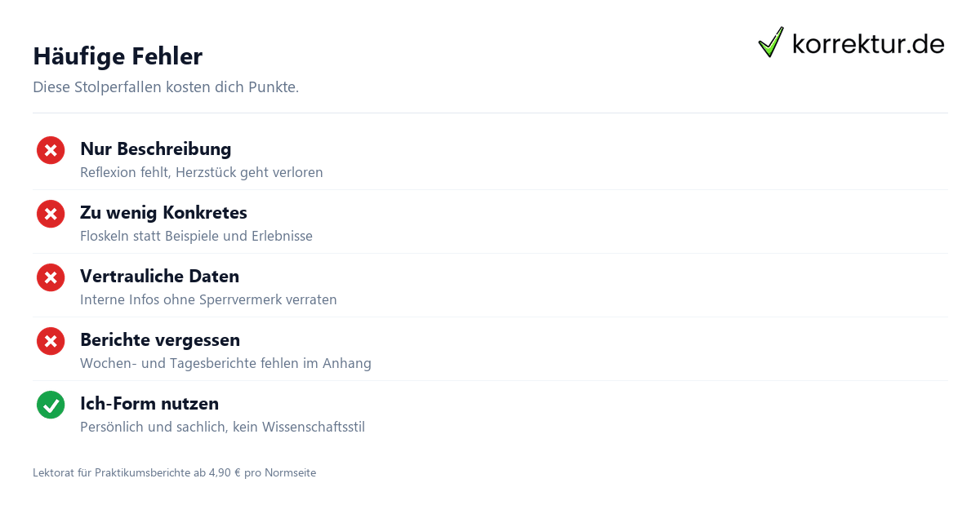Screen dimensions: 980x514
Task: Select the Zu wenig Konkretes title
Action: [x=163, y=212]
